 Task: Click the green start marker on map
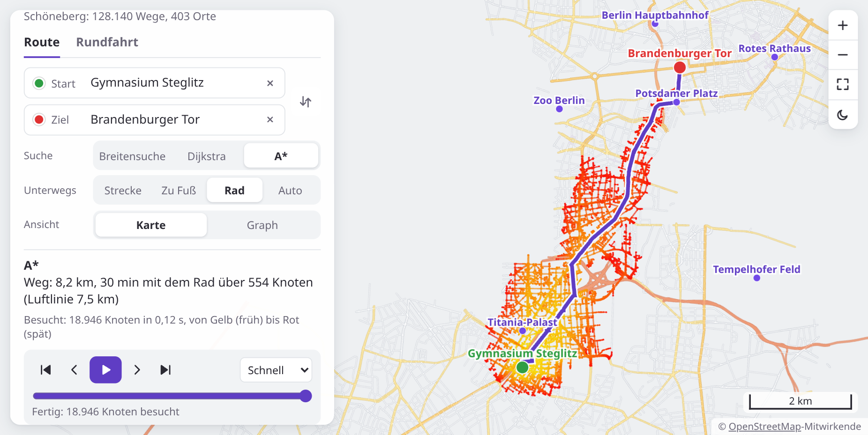tap(522, 368)
